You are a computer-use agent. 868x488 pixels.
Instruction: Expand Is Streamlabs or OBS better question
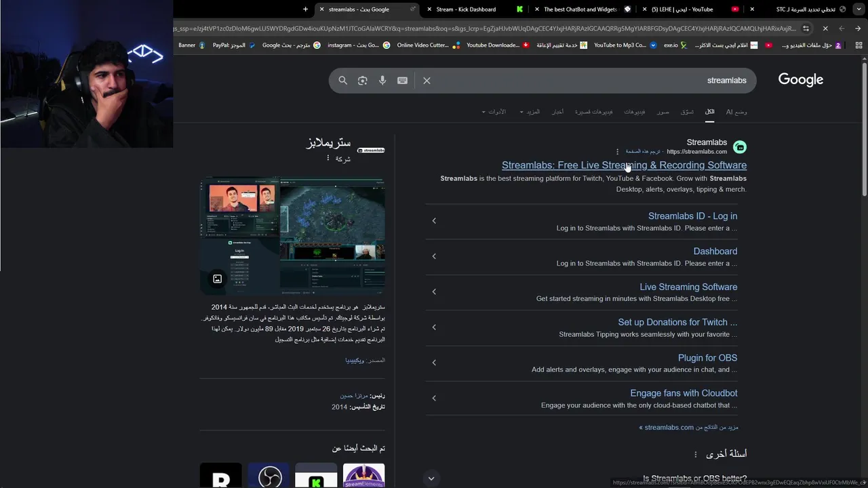coord(431,479)
